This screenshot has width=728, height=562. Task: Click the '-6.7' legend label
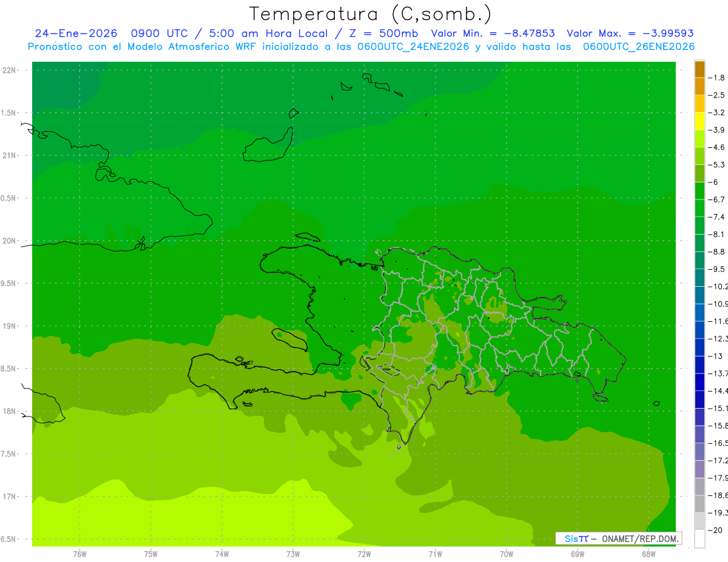(x=716, y=199)
